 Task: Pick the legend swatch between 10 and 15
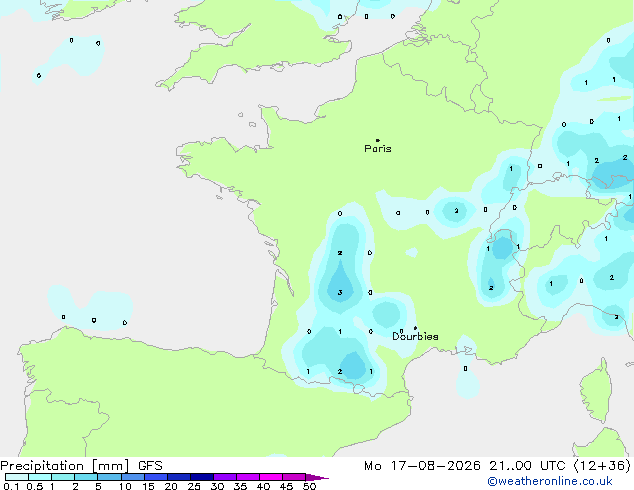[x=133, y=477]
